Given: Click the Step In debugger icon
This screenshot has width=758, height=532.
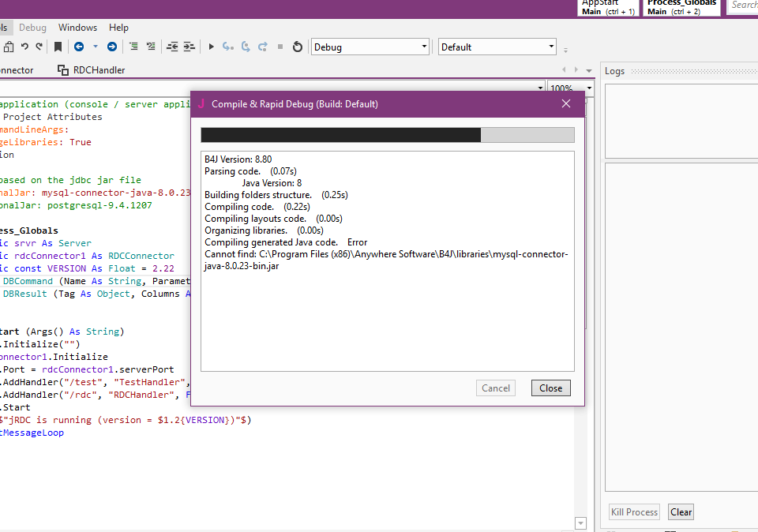Looking at the screenshot, I should click(x=228, y=47).
